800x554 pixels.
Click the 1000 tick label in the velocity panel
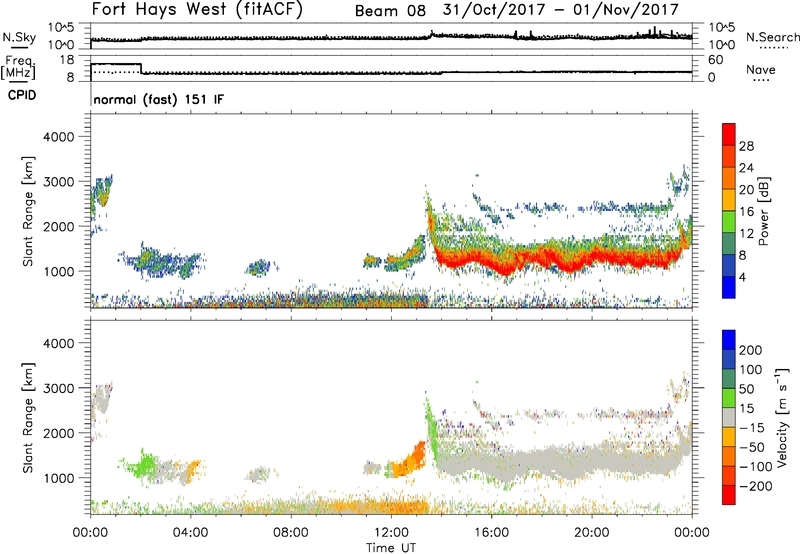(58, 478)
